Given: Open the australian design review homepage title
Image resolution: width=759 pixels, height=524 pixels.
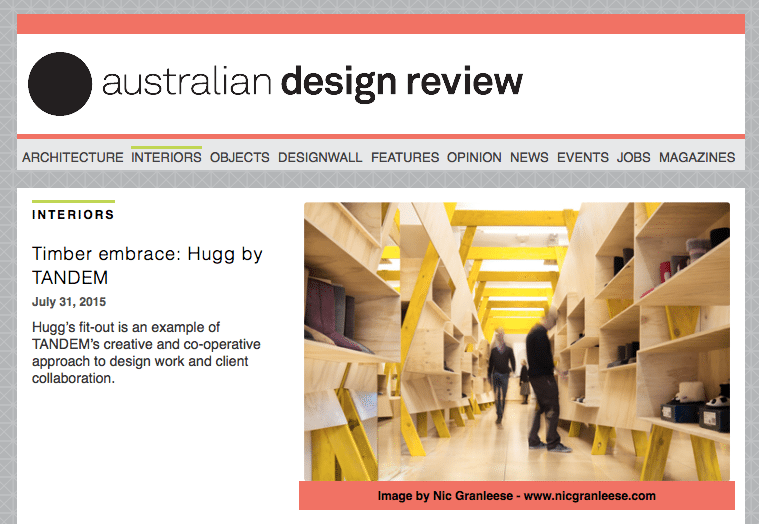Looking at the screenshot, I should (x=312, y=83).
